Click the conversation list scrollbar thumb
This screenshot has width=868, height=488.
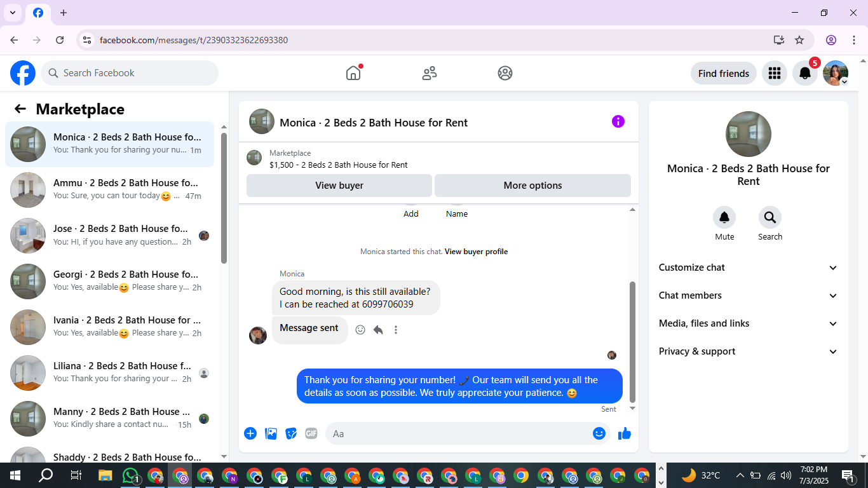pyautogui.click(x=224, y=198)
